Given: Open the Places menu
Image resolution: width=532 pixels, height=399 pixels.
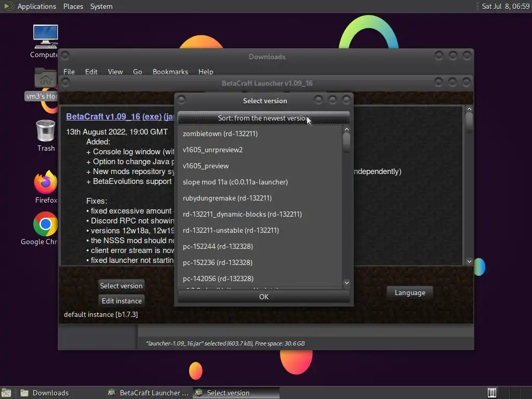Looking at the screenshot, I should [x=73, y=6].
